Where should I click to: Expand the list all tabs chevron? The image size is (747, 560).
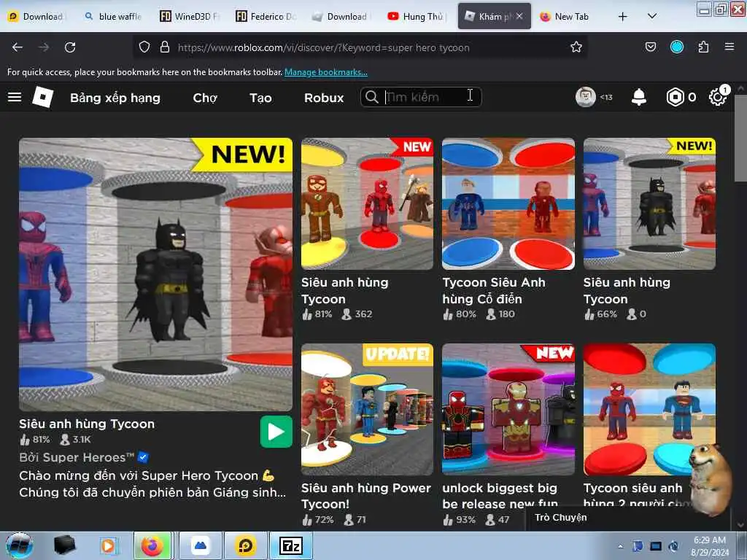point(652,16)
